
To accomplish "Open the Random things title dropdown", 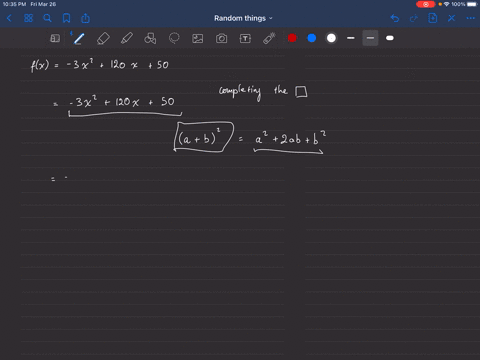I will (243, 18).
